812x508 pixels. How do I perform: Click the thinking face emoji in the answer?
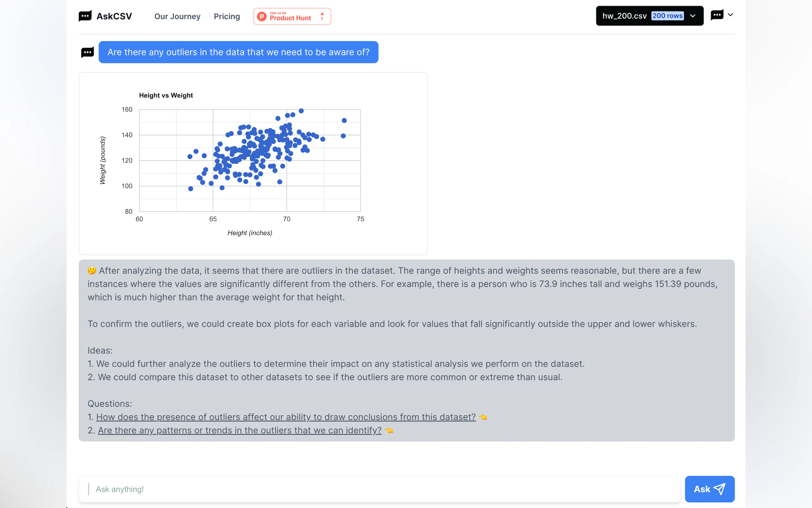coord(92,270)
